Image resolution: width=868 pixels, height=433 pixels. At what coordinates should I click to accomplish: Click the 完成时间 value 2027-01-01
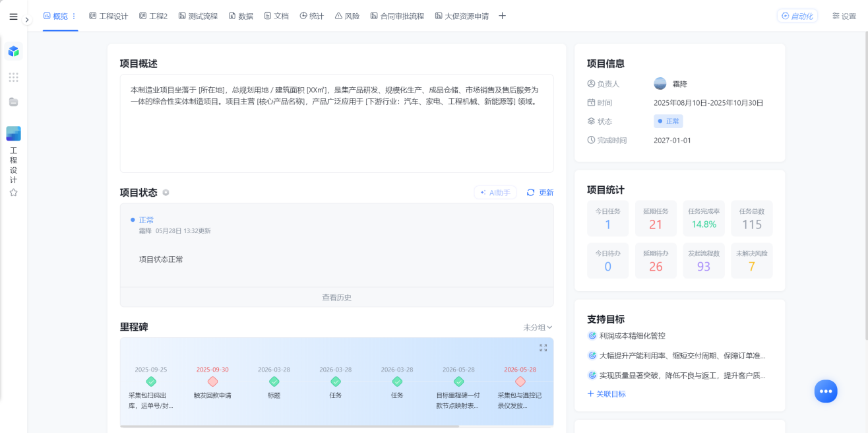point(672,141)
